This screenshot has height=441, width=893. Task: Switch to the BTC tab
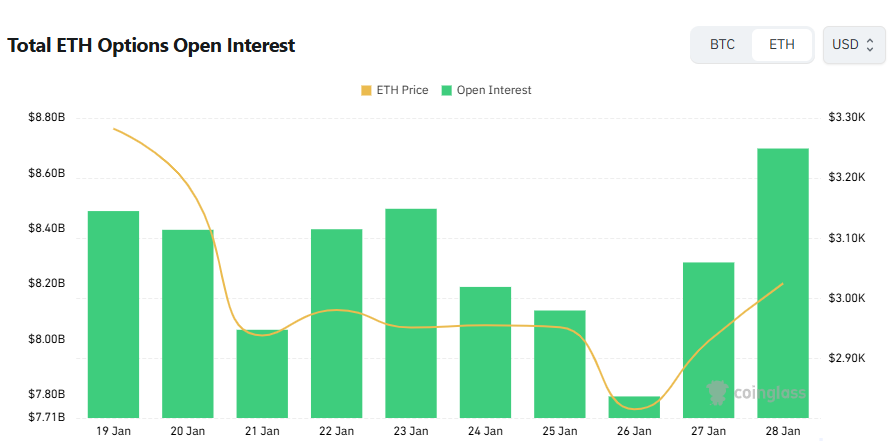(722, 45)
